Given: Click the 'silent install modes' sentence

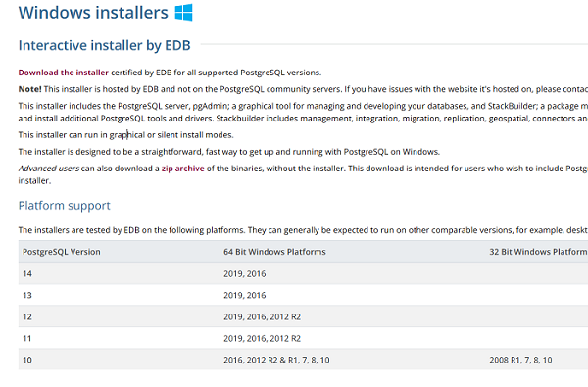Looking at the screenshot, I should tap(126, 135).
